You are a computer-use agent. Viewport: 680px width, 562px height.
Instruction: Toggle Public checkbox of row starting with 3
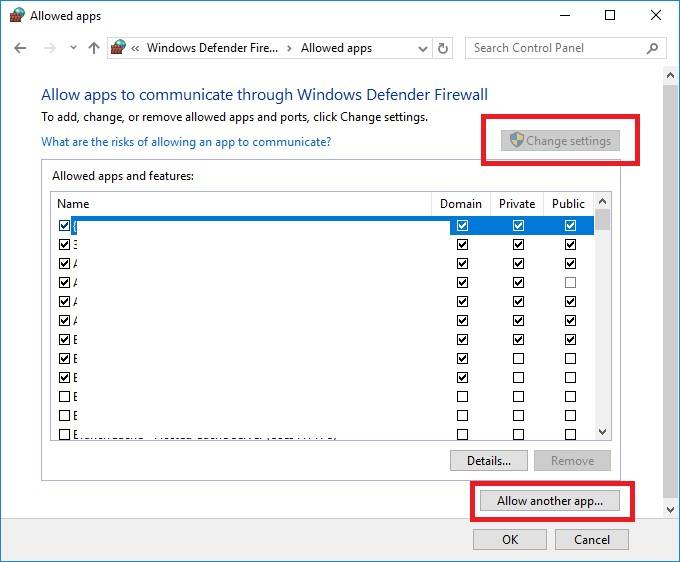coord(570,245)
